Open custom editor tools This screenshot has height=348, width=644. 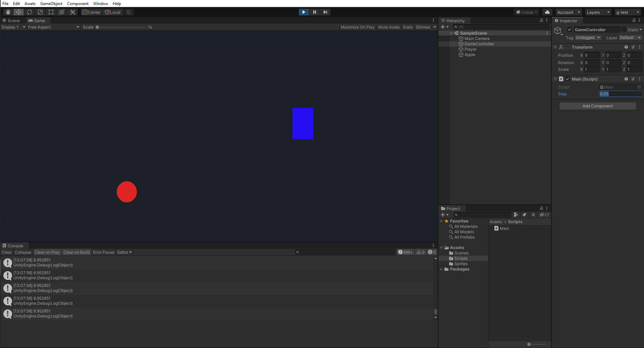pyautogui.click(x=72, y=12)
